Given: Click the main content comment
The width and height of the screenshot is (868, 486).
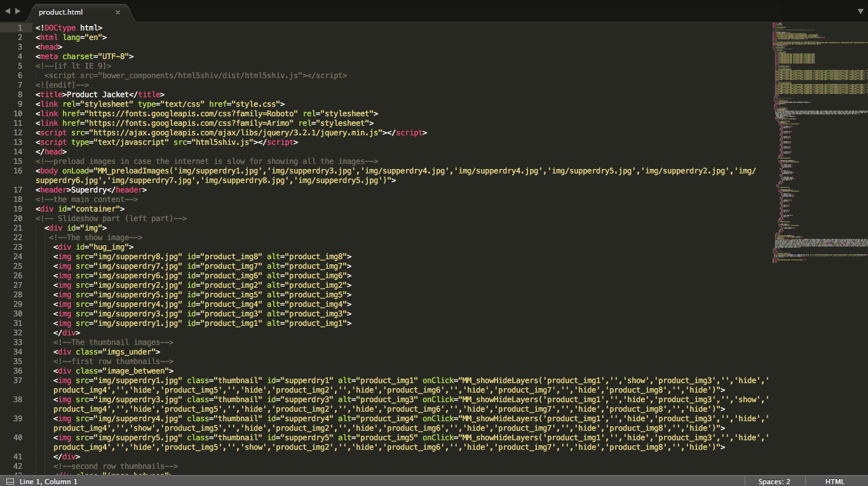Looking at the screenshot, I should point(87,199).
